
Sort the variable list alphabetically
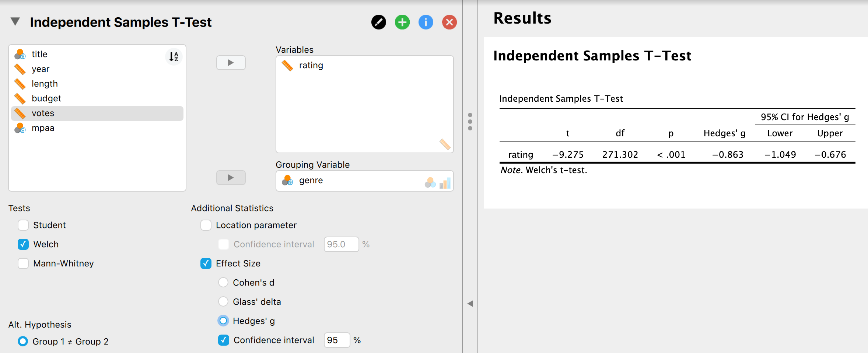click(x=174, y=57)
